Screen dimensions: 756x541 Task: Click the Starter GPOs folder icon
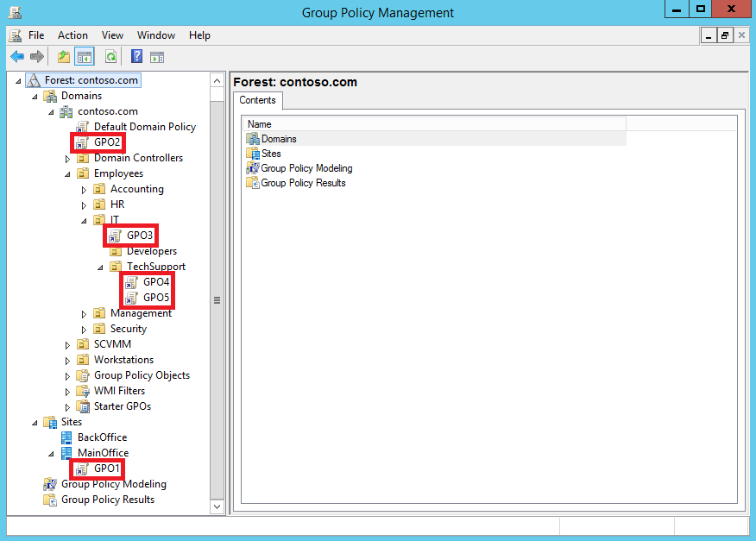(x=83, y=406)
